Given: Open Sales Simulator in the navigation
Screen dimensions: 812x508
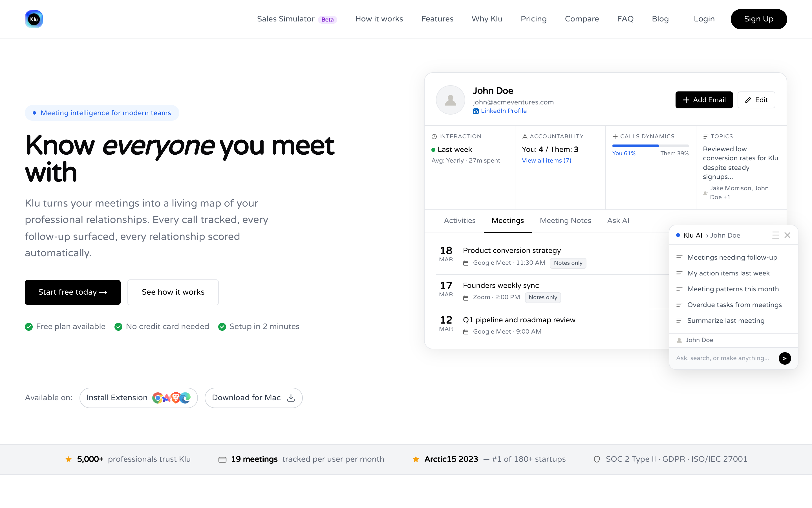Looking at the screenshot, I should pyautogui.click(x=297, y=19).
